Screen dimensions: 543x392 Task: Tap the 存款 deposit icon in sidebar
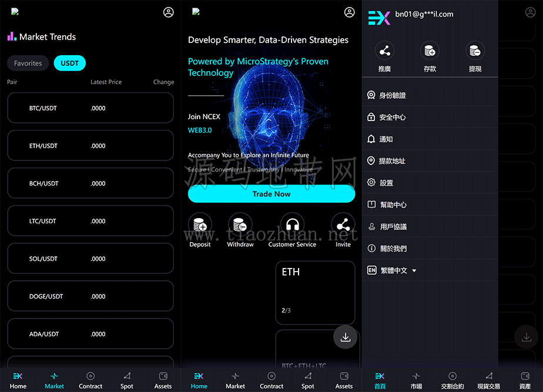pyautogui.click(x=430, y=51)
